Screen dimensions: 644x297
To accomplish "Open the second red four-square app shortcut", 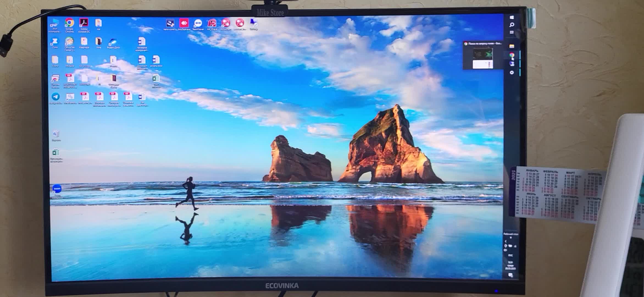I will point(240,24).
